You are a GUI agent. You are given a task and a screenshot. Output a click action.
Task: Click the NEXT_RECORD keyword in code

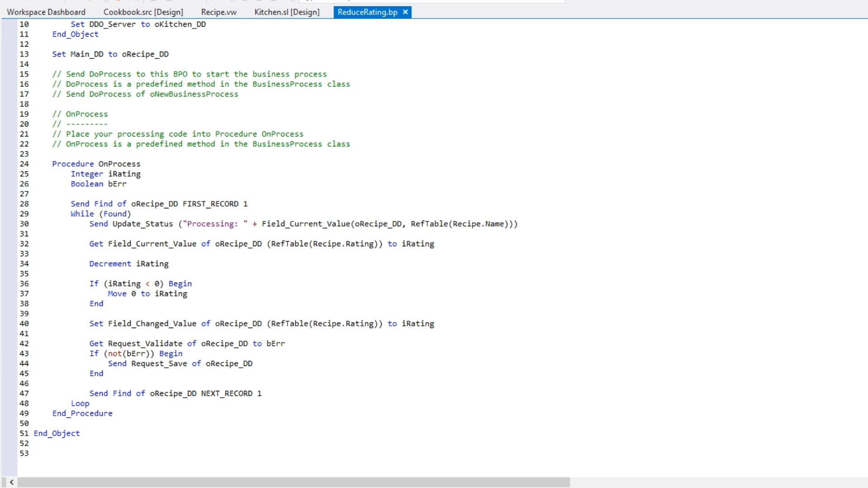226,394
